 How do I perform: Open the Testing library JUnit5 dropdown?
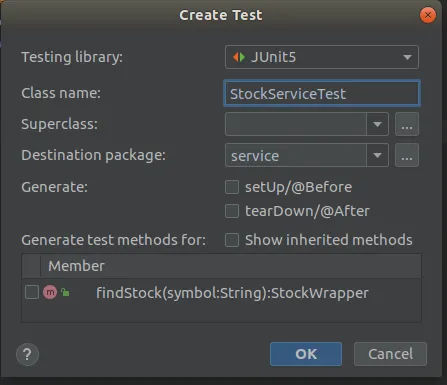coord(322,57)
